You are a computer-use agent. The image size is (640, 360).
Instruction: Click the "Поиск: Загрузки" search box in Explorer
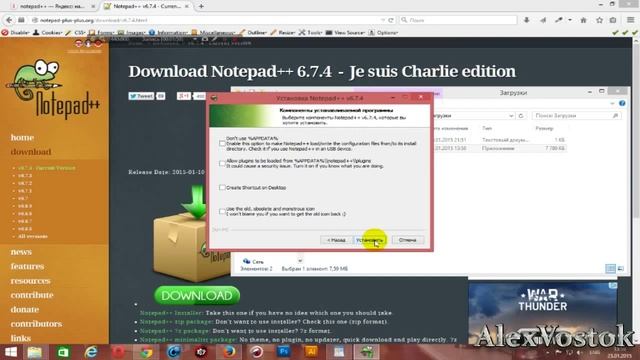[x=576, y=116]
